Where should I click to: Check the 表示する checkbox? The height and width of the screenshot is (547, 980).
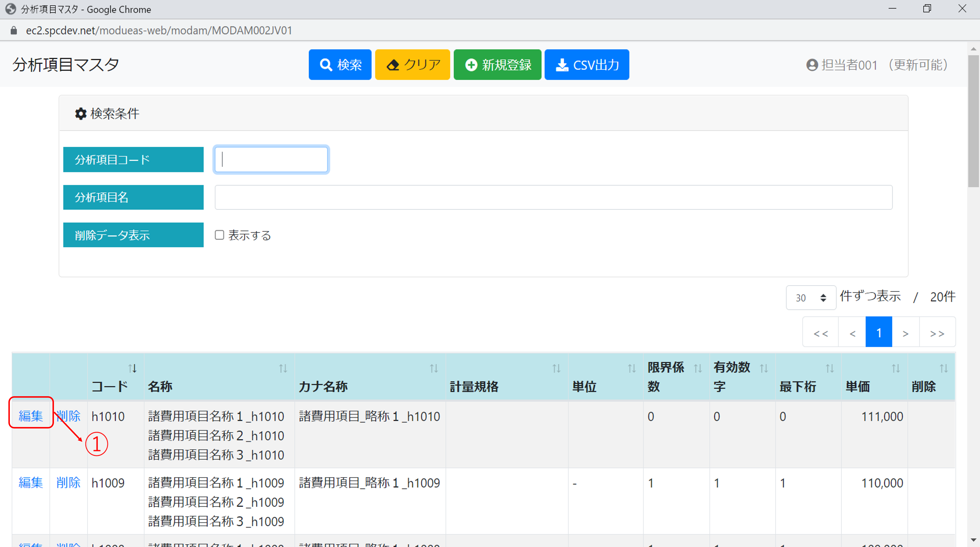tap(220, 235)
